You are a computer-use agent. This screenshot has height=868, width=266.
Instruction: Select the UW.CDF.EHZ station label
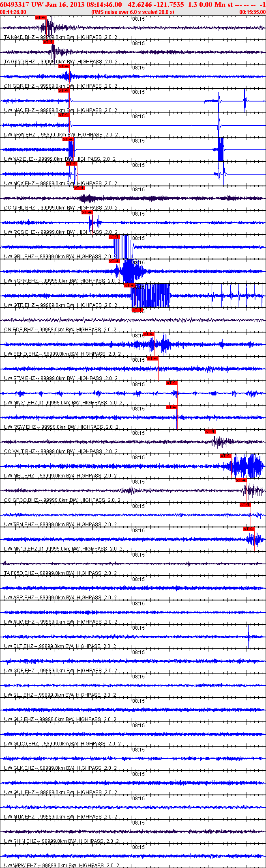pos(61,671)
